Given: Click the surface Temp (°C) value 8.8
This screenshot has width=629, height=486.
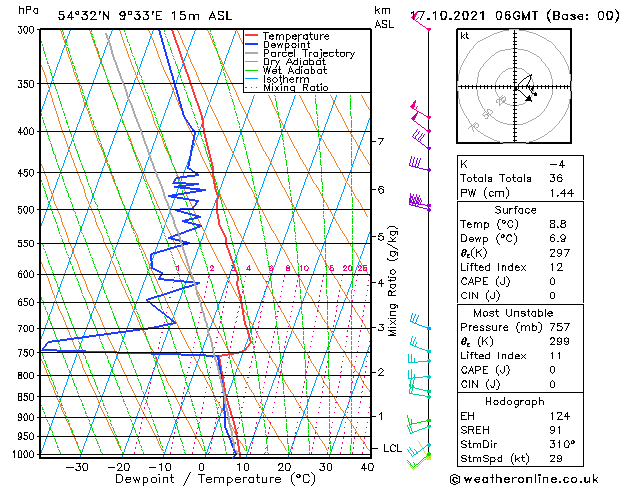Looking at the screenshot, I should point(558,224).
